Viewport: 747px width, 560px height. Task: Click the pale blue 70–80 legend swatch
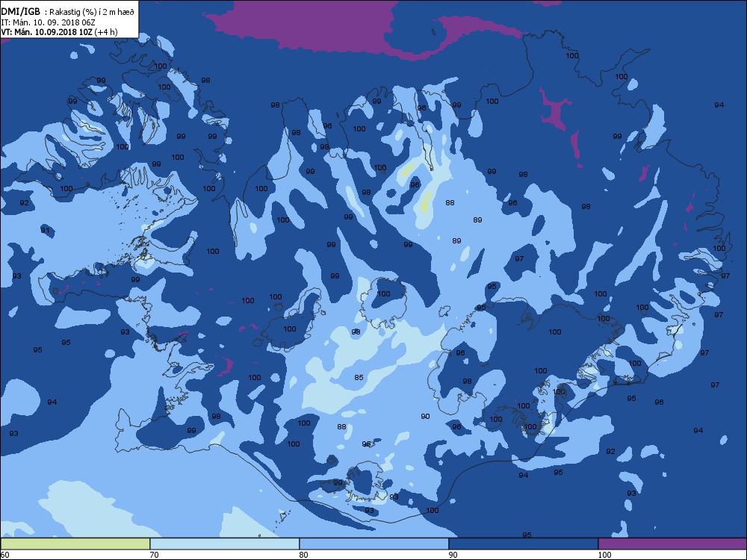pos(224,544)
